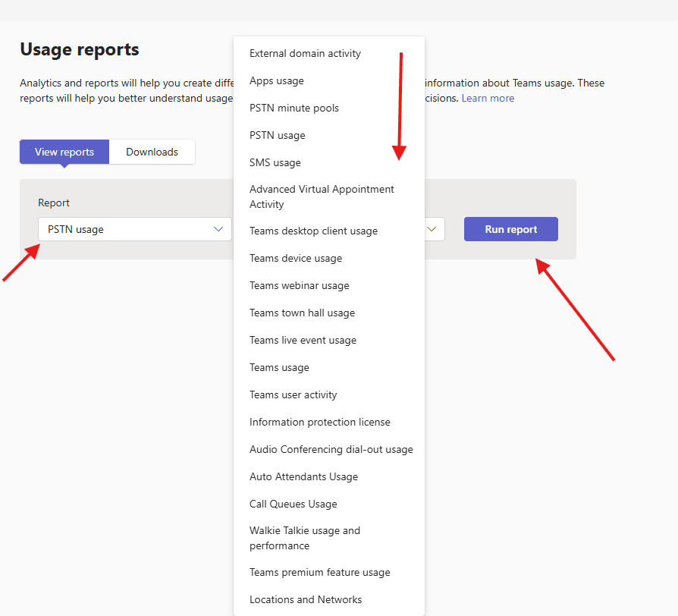Select Locations and Networks report
The height and width of the screenshot is (616, 678).
(x=306, y=600)
